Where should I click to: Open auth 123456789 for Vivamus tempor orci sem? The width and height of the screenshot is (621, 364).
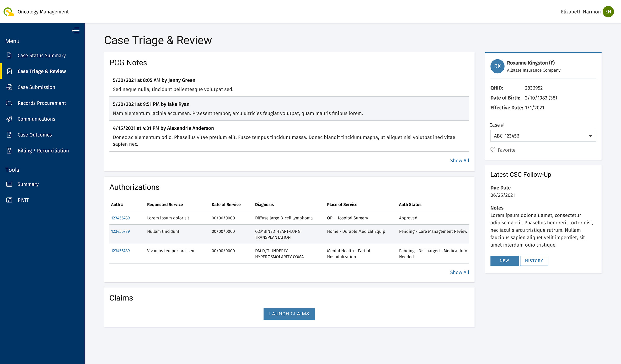[x=120, y=251]
